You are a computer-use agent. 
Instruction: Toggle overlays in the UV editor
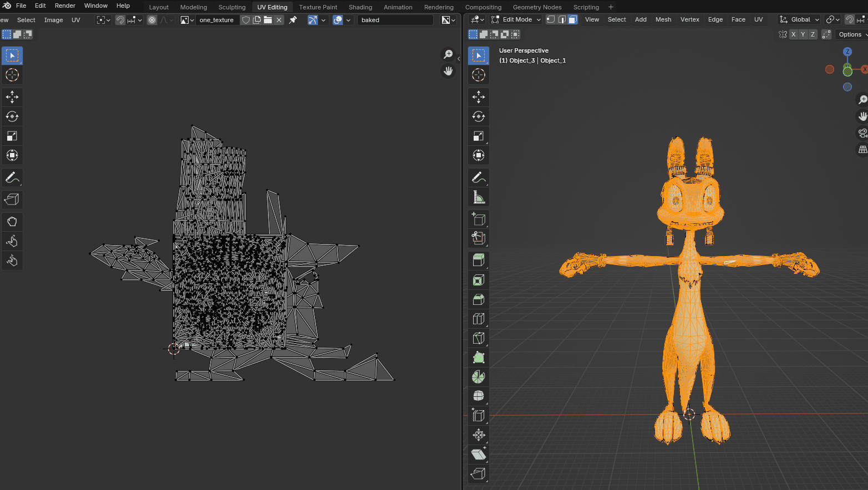(x=338, y=20)
